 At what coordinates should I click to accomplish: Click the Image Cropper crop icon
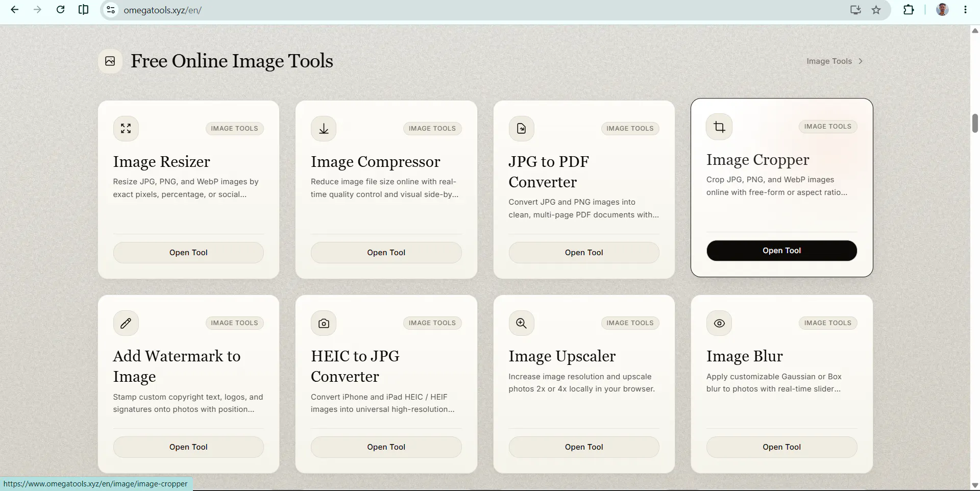pyautogui.click(x=719, y=127)
